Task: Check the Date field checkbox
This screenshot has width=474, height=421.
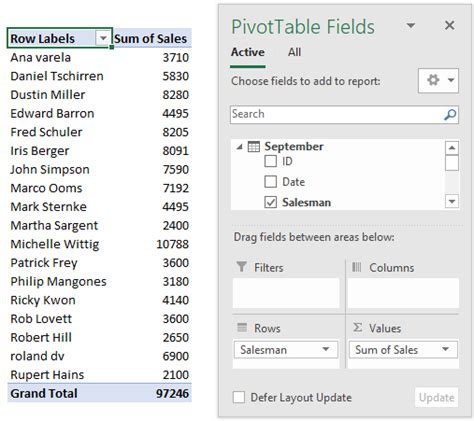Action: tap(270, 182)
